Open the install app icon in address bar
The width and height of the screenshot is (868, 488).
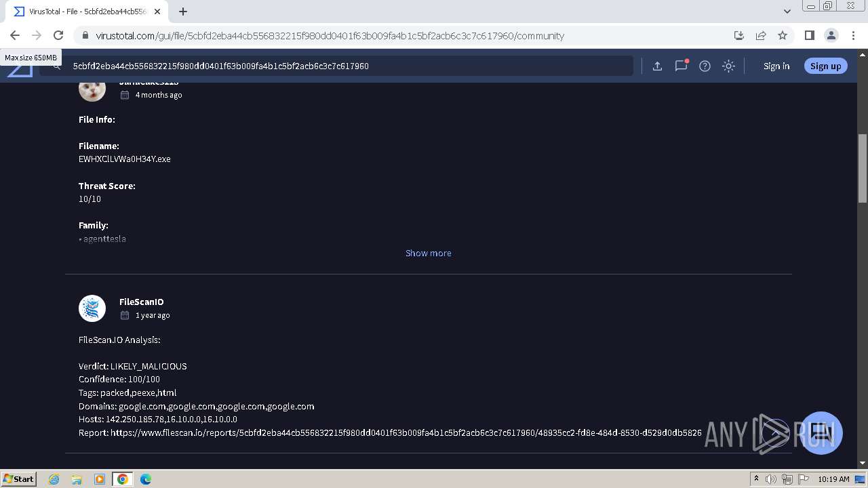tap(739, 35)
